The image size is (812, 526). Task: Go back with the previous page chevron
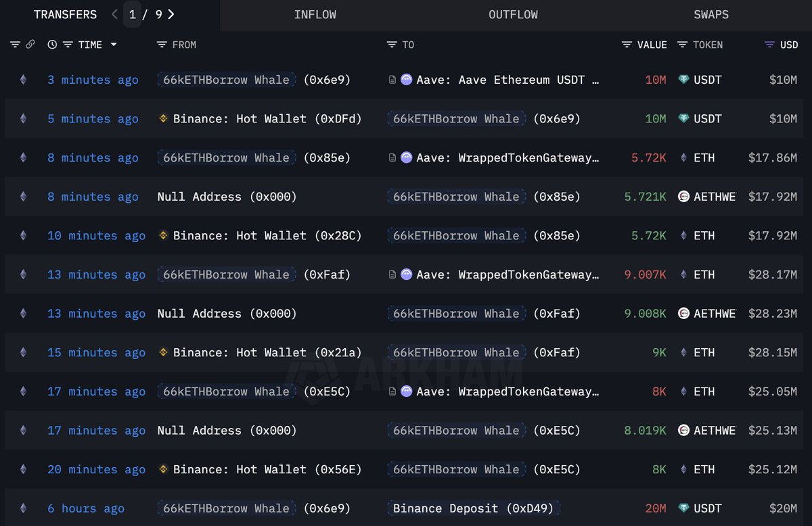(114, 14)
